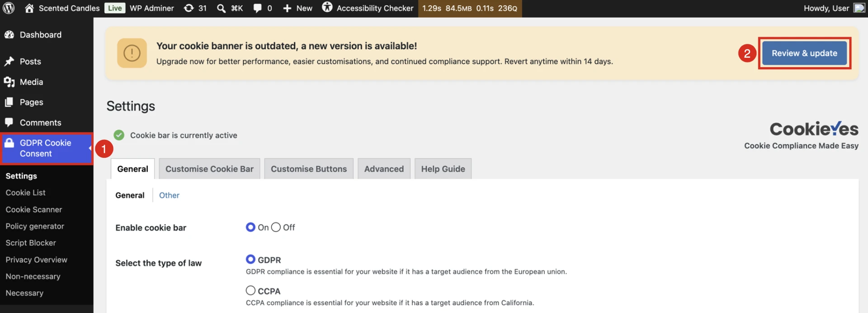Select CCPA as type of law
The width and height of the screenshot is (868, 313).
tap(250, 290)
